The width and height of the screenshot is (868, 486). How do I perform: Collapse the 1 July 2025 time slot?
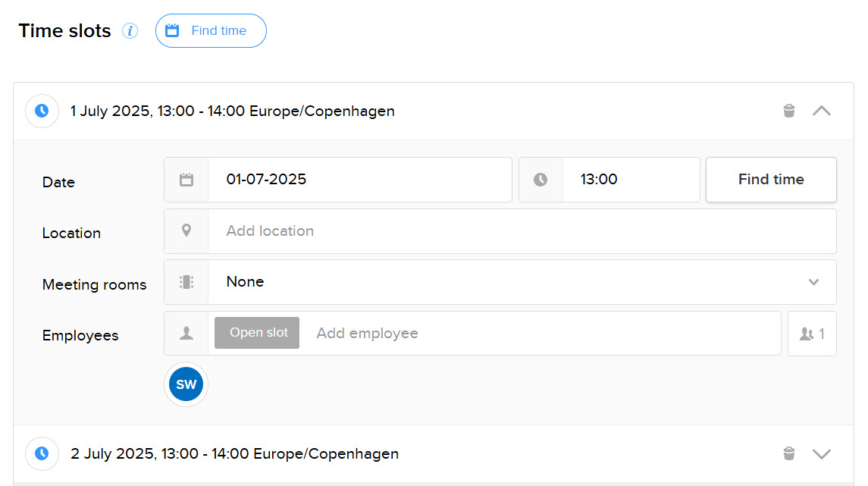tap(822, 111)
